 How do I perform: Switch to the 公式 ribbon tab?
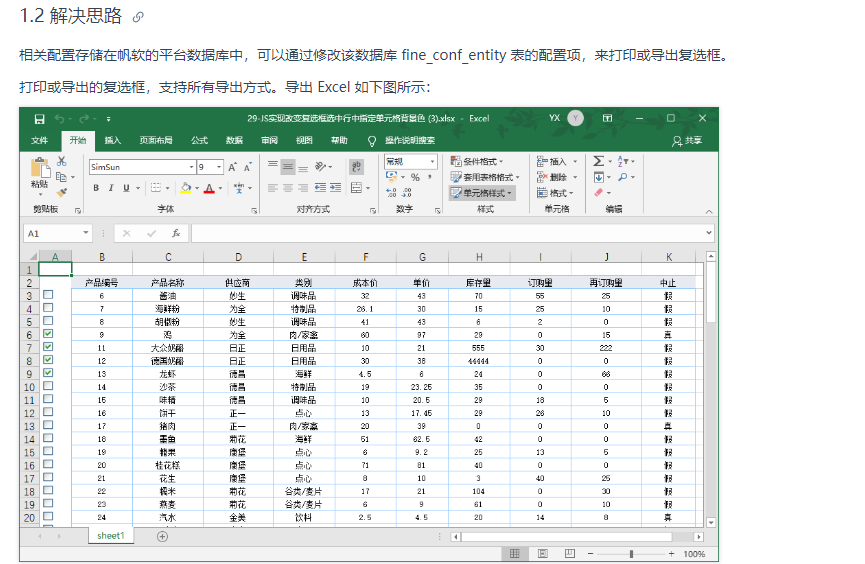click(x=199, y=140)
